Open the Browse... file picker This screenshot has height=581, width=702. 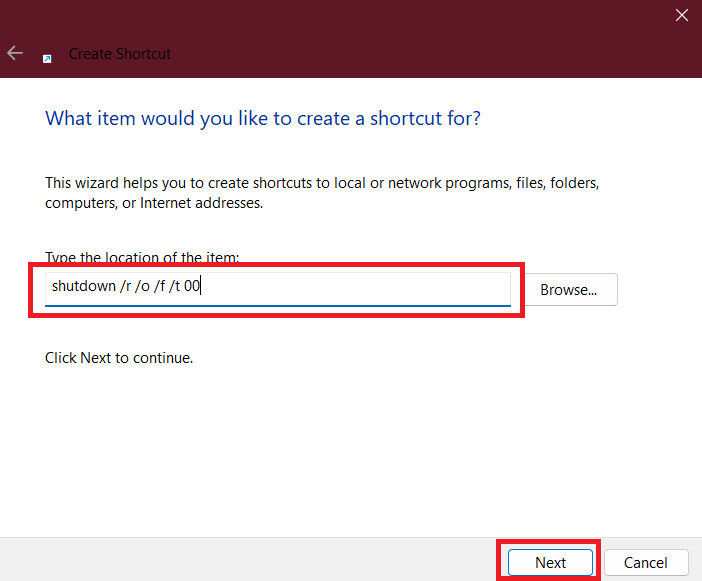568,290
